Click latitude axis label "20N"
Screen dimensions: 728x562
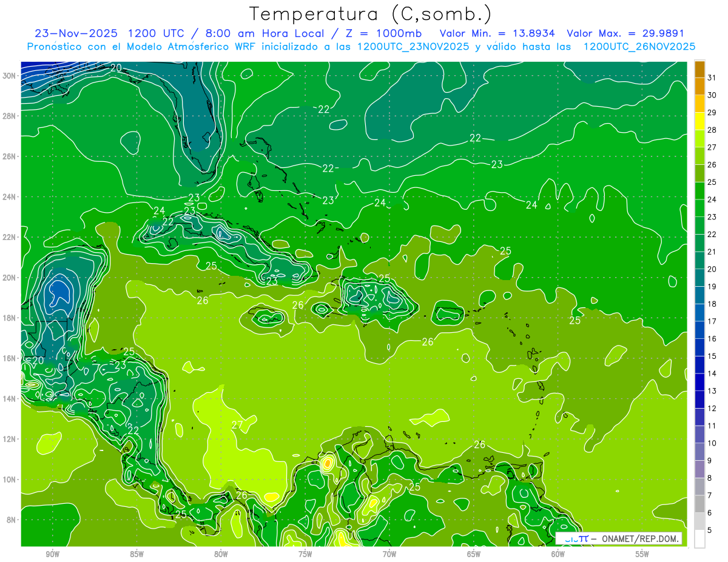click(10, 278)
